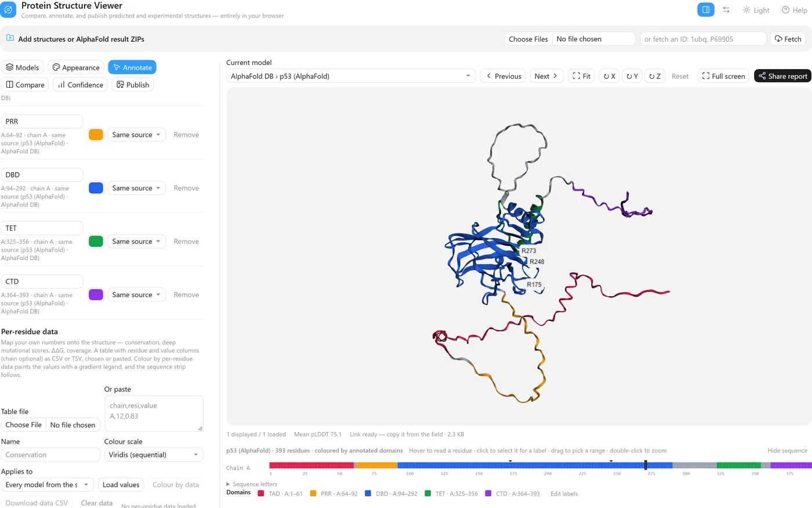Remove the PRR domain annotation
Screen dimensions: 812x508
tap(186, 135)
